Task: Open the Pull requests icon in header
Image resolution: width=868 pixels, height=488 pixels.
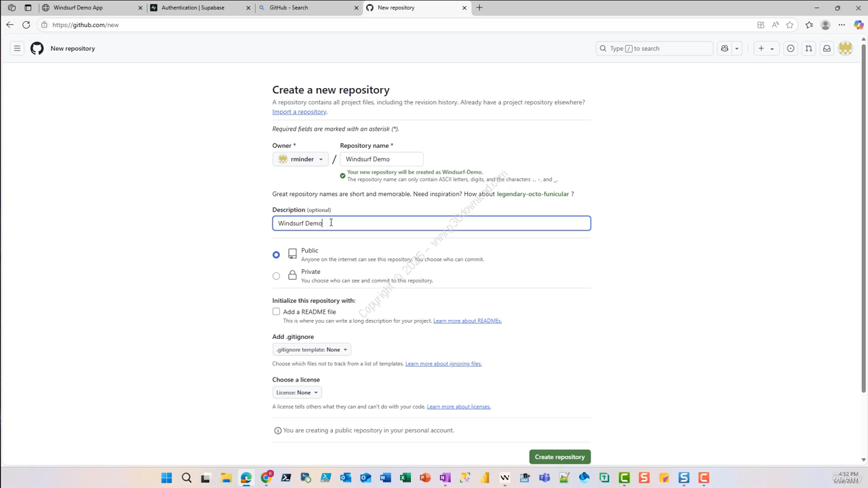Action: pos(808,48)
